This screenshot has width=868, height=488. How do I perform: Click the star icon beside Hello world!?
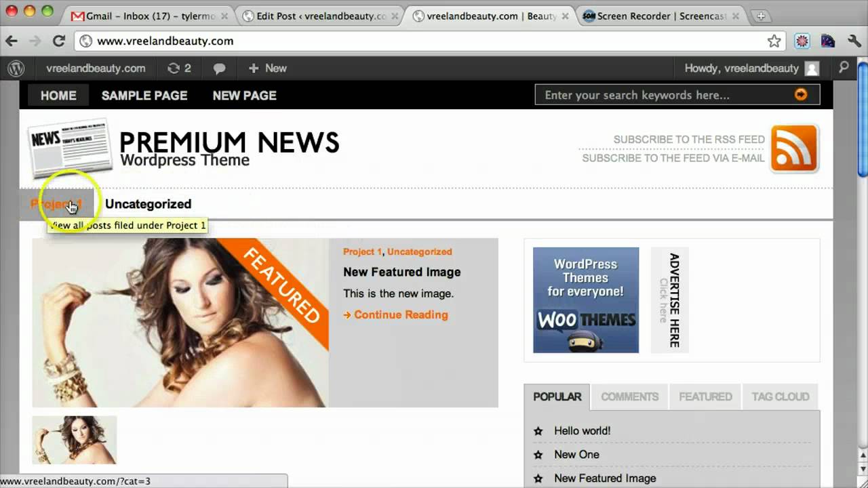coord(538,431)
